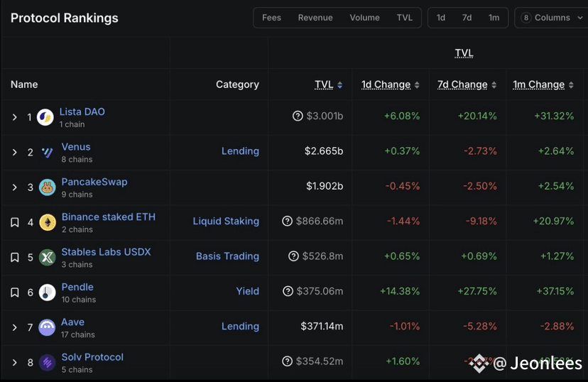
Task: Click the 1d Change header label
Action: point(386,84)
